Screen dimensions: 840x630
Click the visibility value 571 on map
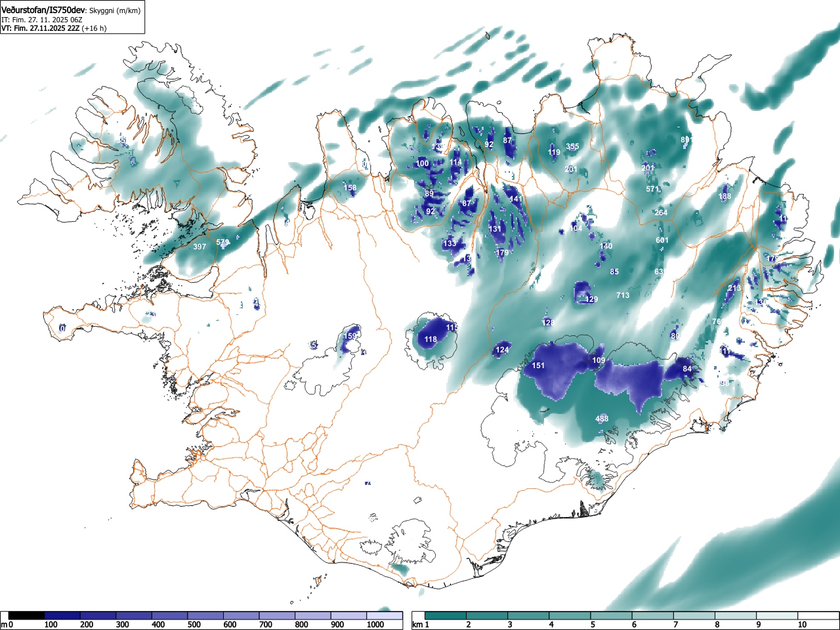[652, 189]
